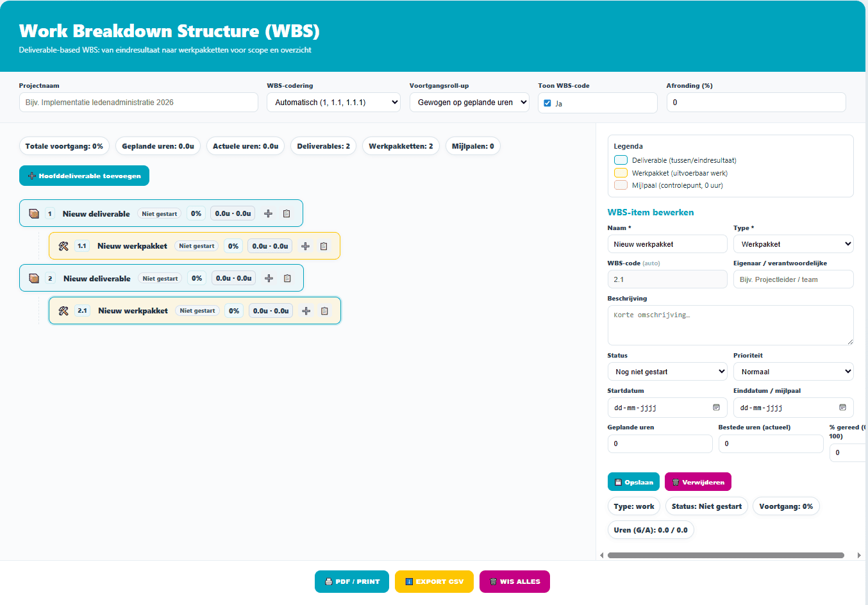This screenshot has height=605, width=868.
Task: Click the Hoofddeliverable toevoegen button
Action: click(84, 175)
